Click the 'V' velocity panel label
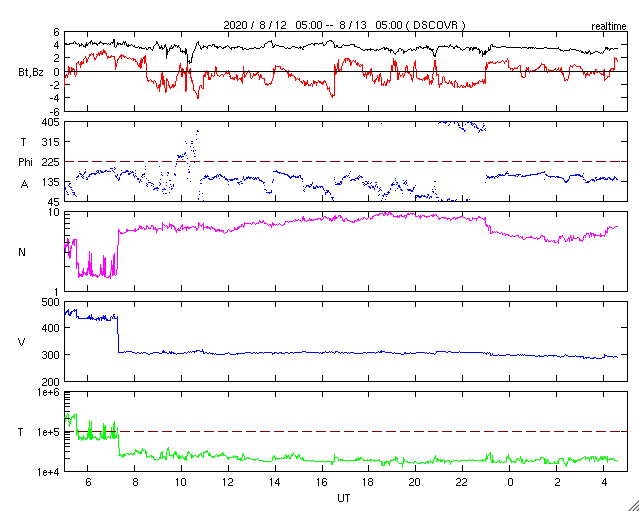This screenshot has width=640, height=512. point(22,342)
